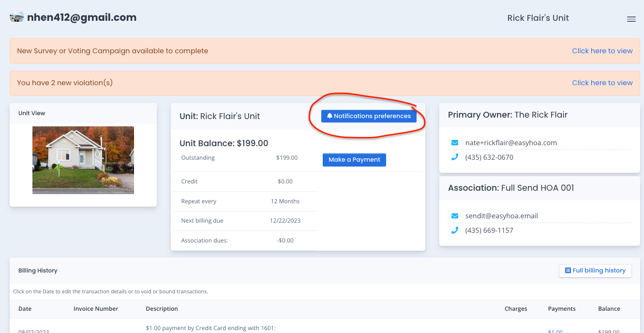The width and height of the screenshot is (644, 333).
Task: Click the Billing History panel title
Action: pyautogui.click(x=38, y=271)
